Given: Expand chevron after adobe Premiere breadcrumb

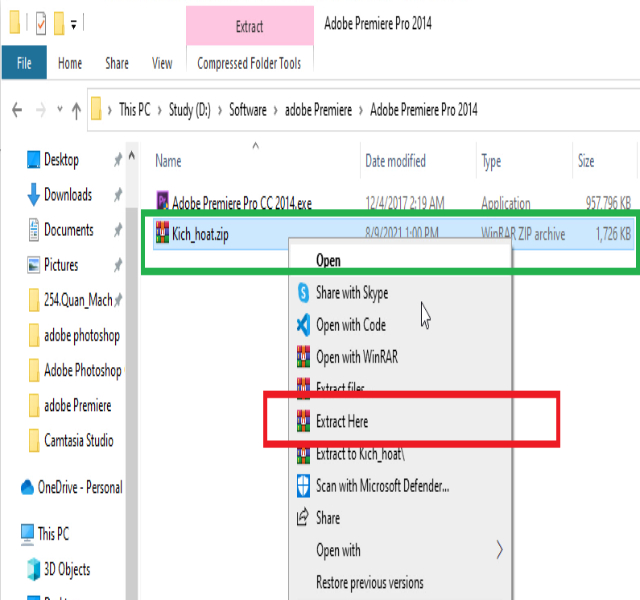Looking at the screenshot, I should (x=361, y=110).
